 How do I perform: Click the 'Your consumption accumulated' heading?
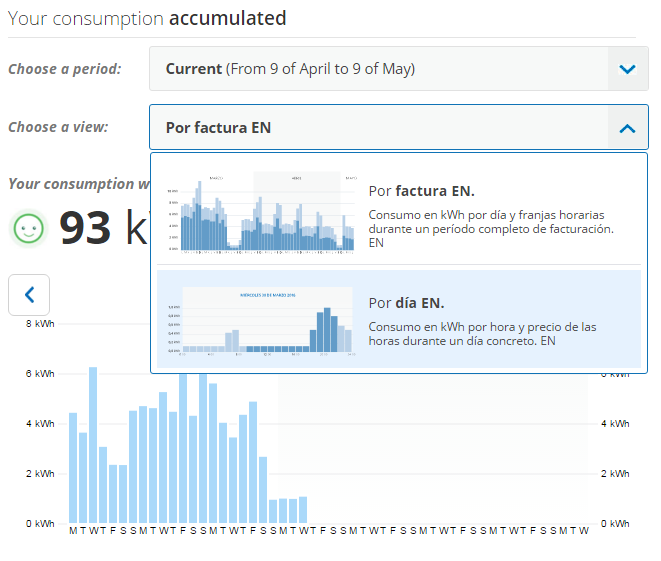[147, 18]
